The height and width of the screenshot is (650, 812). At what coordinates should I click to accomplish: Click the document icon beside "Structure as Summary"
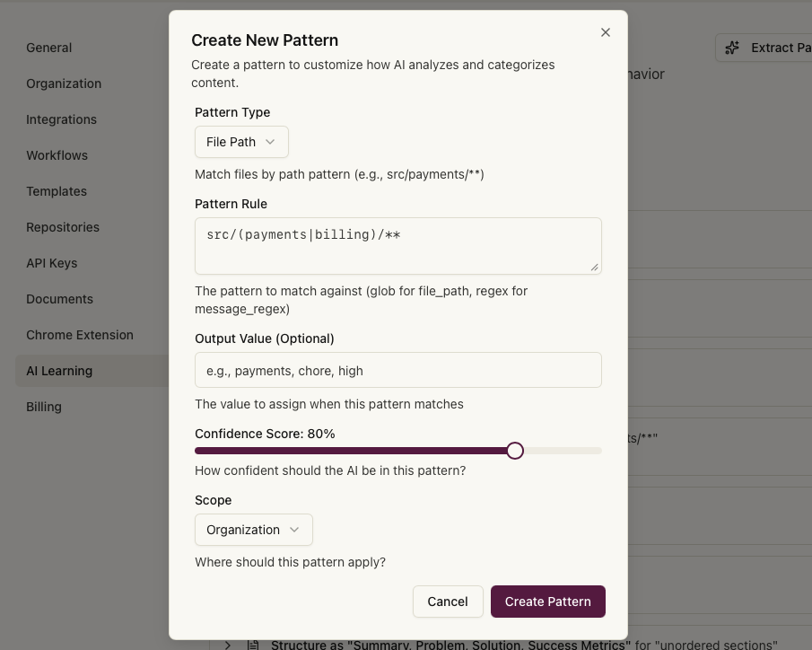[x=253, y=643]
